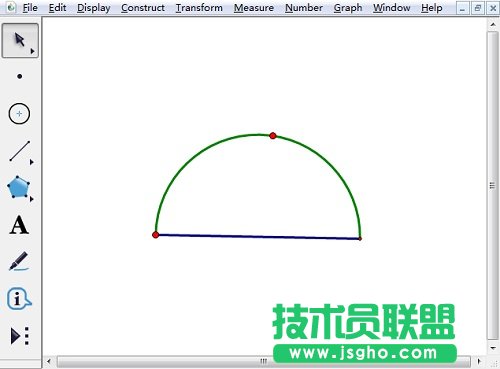The height and width of the screenshot is (369, 500).
Task: Click the blue segment line
Action: coord(258,237)
